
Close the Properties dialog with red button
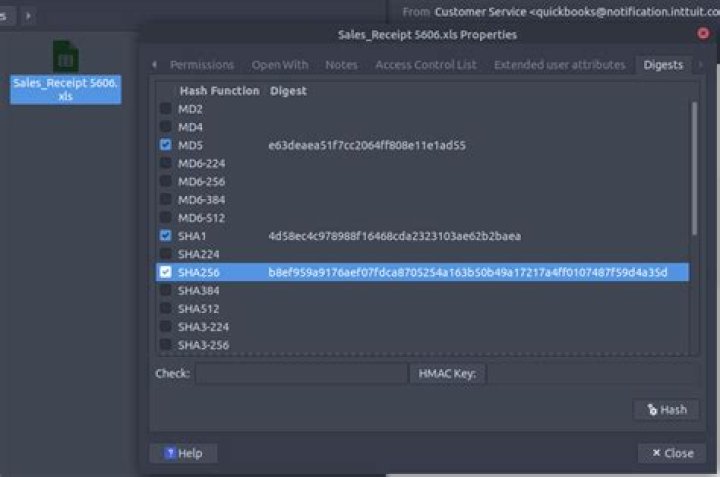(703, 34)
